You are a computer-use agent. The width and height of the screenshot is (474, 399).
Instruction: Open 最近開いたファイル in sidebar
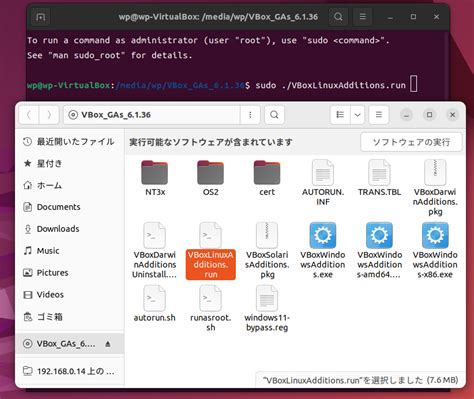click(x=69, y=142)
